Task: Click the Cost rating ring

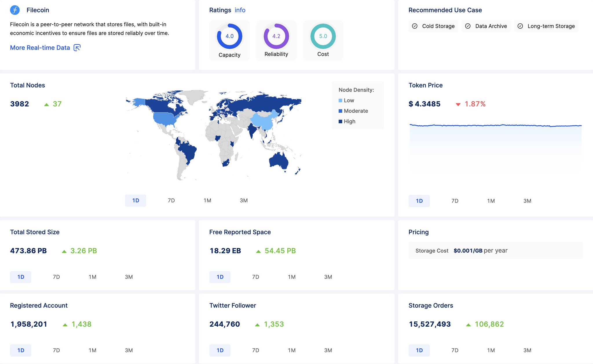Action: [x=323, y=36]
